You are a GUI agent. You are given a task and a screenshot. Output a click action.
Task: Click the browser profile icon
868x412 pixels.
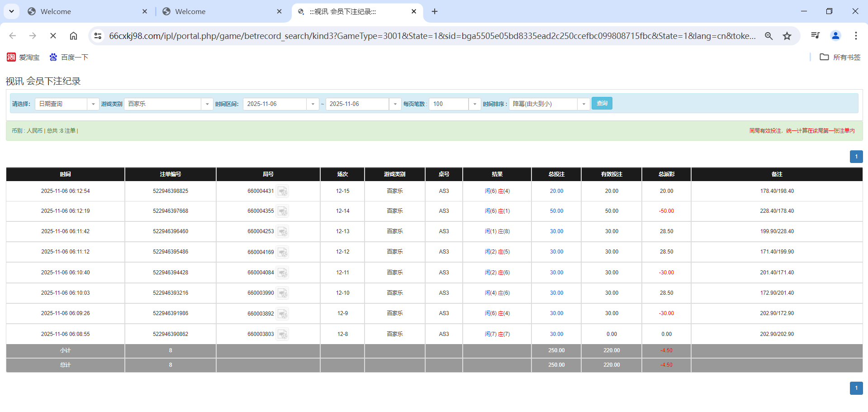point(835,35)
